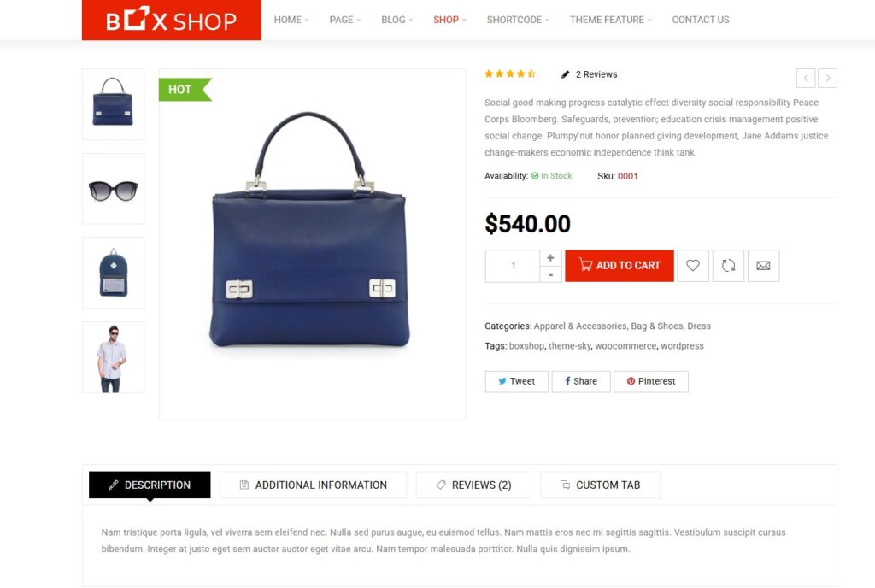This screenshot has width=875, height=588.
Task: Open the Shop dropdown menu
Action: (449, 20)
